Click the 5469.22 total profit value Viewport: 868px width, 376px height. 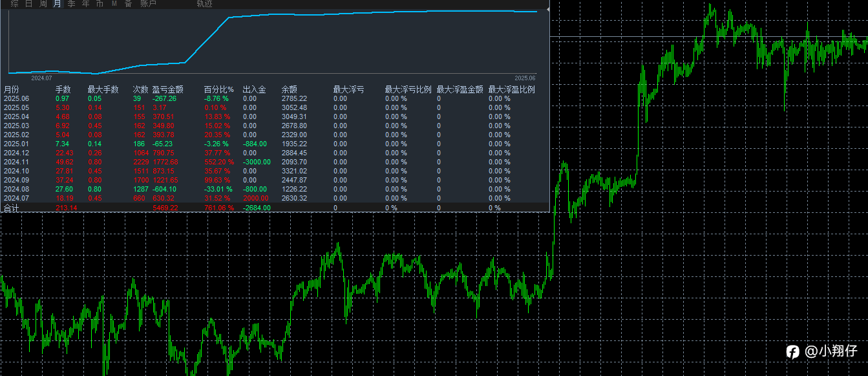[x=165, y=208]
